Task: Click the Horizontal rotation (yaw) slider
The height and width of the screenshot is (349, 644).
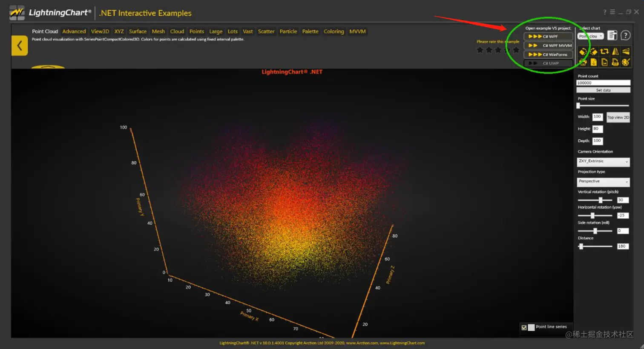Action: pyautogui.click(x=595, y=215)
